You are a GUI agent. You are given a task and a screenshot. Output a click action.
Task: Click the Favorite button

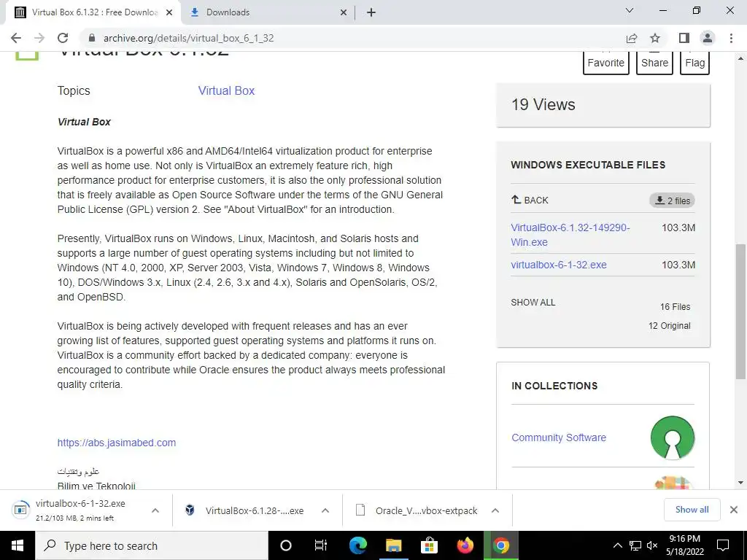pyautogui.click(x=606, y=63)
